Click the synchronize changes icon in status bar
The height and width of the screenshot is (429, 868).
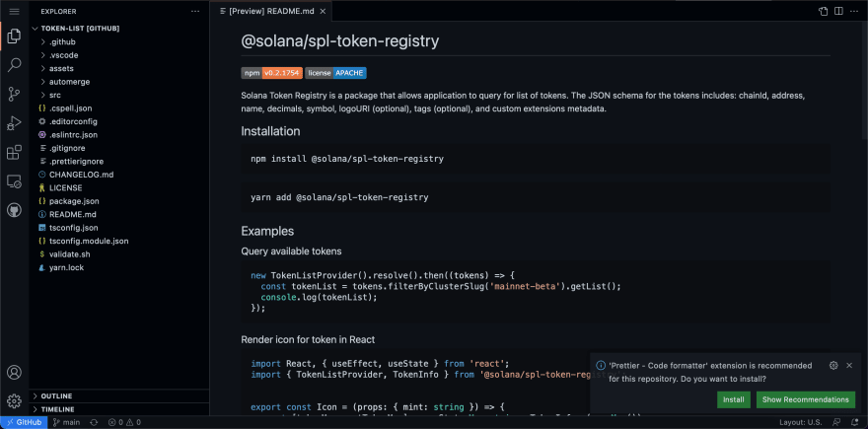click(94, 422)
